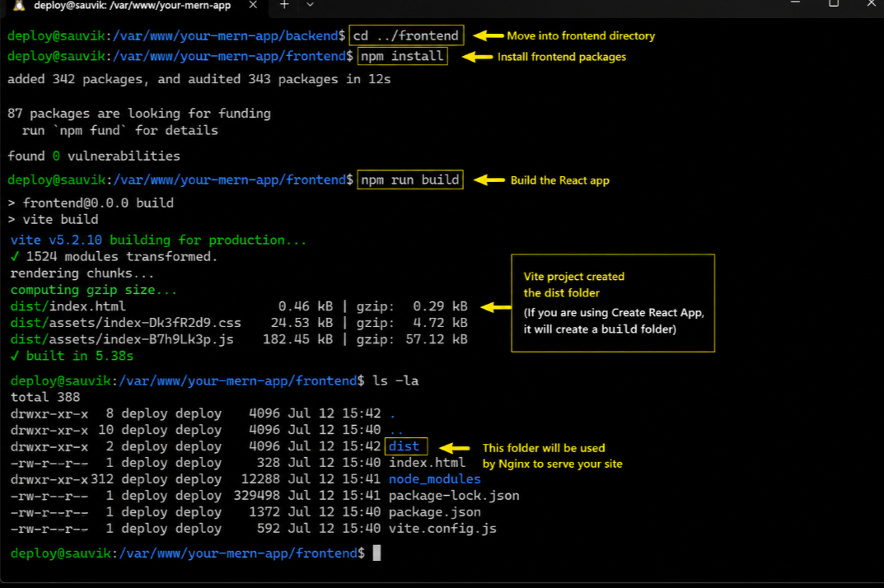Click the 'found 0 vulnerabilities' line
The height and width of the screenshot is (588, 884).
pyautogui.click(x=94, y=156)
